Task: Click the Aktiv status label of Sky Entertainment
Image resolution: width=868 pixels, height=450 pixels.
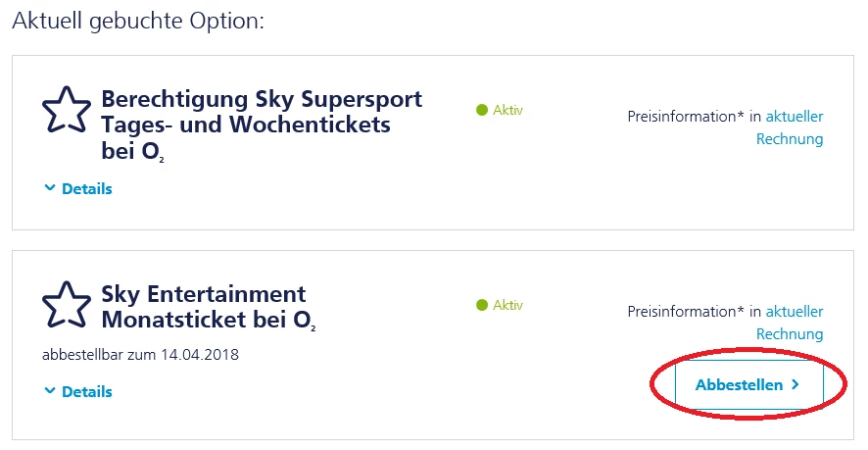Action: [507, 305]
